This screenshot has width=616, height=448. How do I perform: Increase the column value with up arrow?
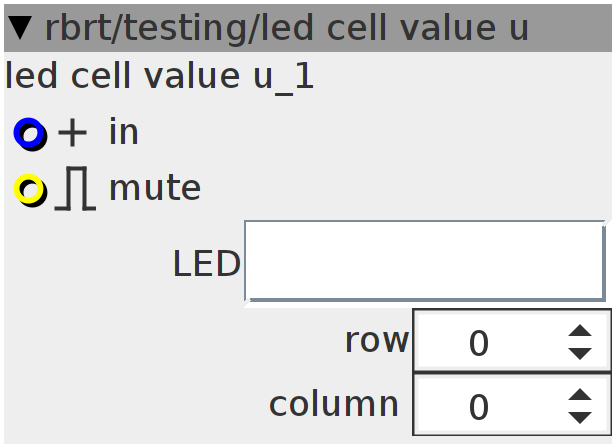point(580,396)
